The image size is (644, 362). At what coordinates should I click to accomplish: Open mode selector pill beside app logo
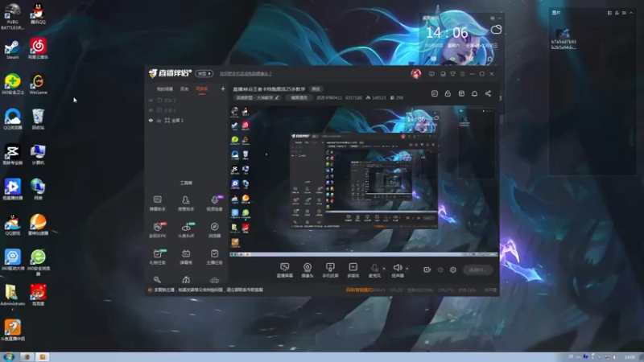(204, 73)
